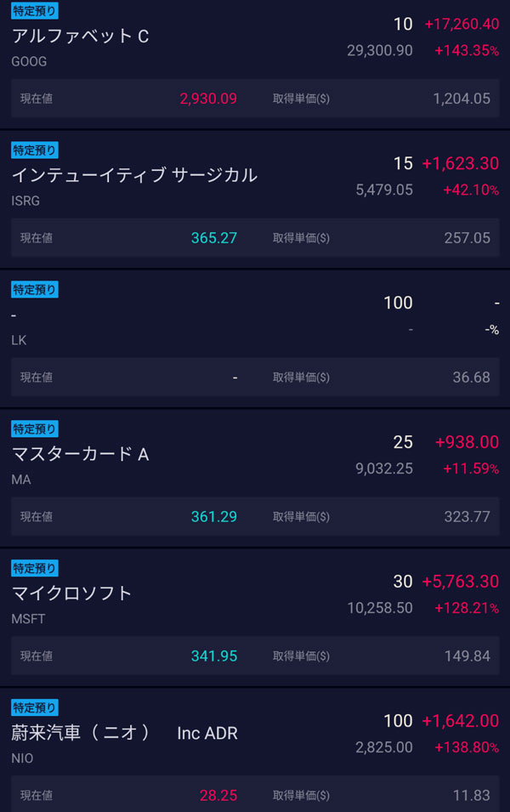Click the NIO gain figure +1,642.00
510x812 pixels.
460,721
